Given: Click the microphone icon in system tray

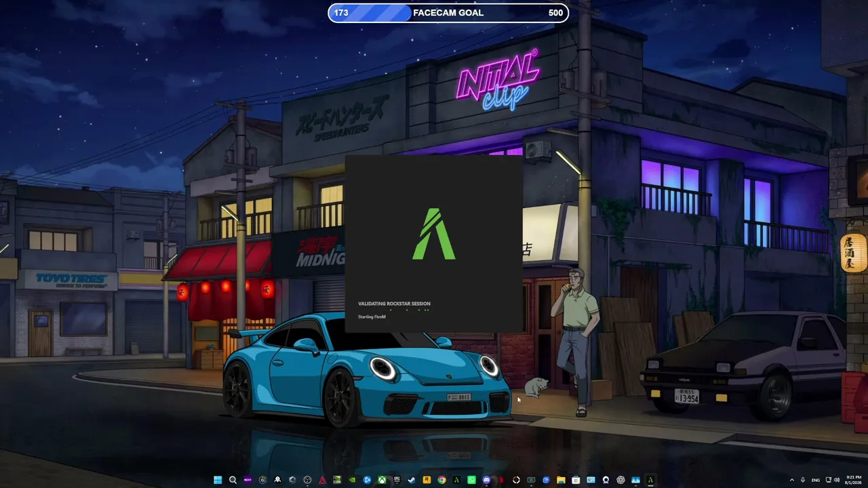Looking at the screenshot, I should [803, 480].
